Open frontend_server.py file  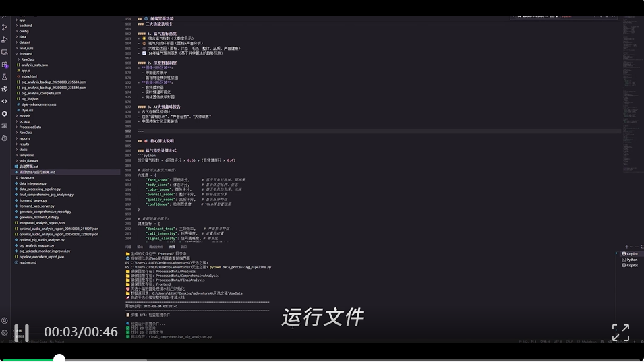click(x=33, y=200)
